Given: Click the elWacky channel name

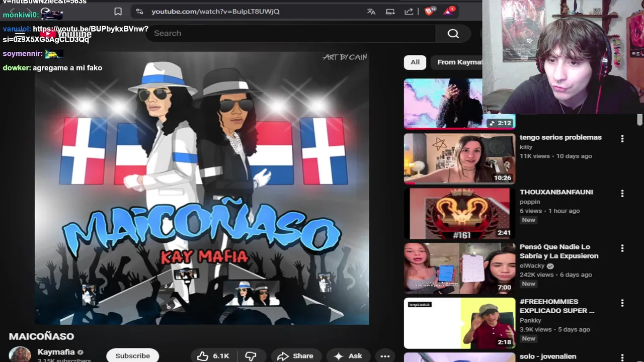Looking at the screenshot, I should click(x=532, y=265).
